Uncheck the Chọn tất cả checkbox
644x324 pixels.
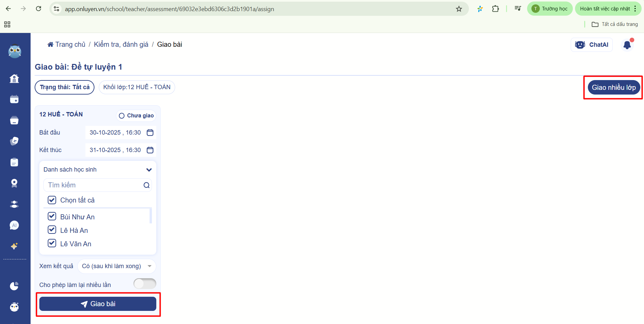[52, 200]
